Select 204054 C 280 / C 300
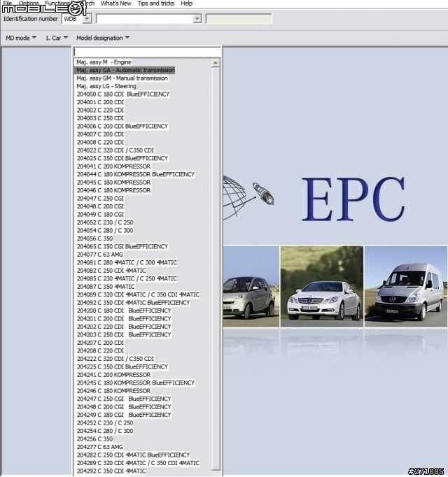 [105, 230]
